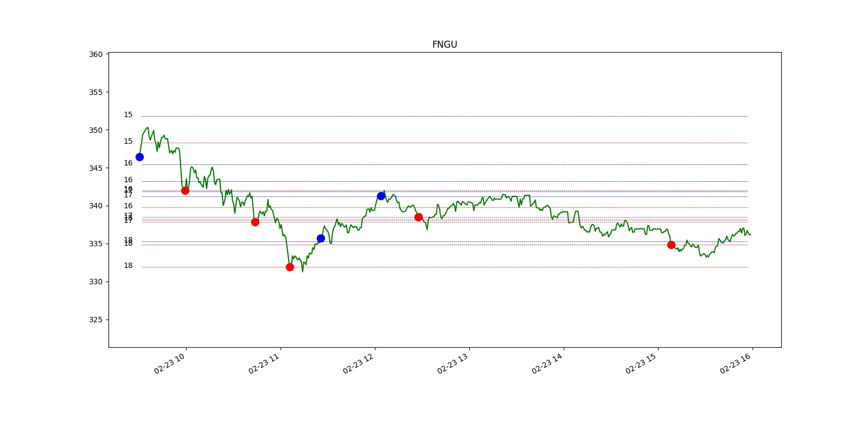Screen dimensions: 868x434
Task: Click the 02-23 11 x-axis label
Action: pyautogui.click(x=264, y=363)
